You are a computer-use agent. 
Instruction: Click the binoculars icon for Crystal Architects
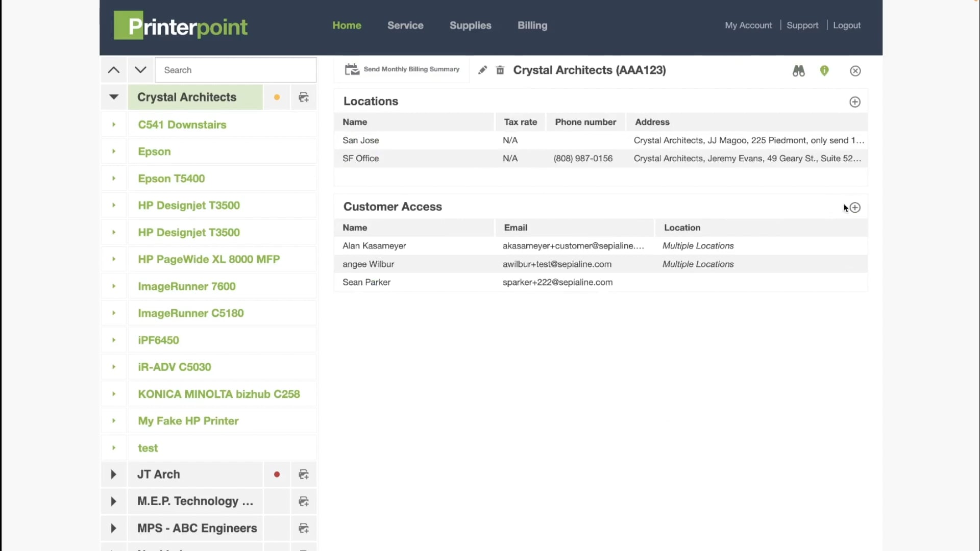point(798,71)
